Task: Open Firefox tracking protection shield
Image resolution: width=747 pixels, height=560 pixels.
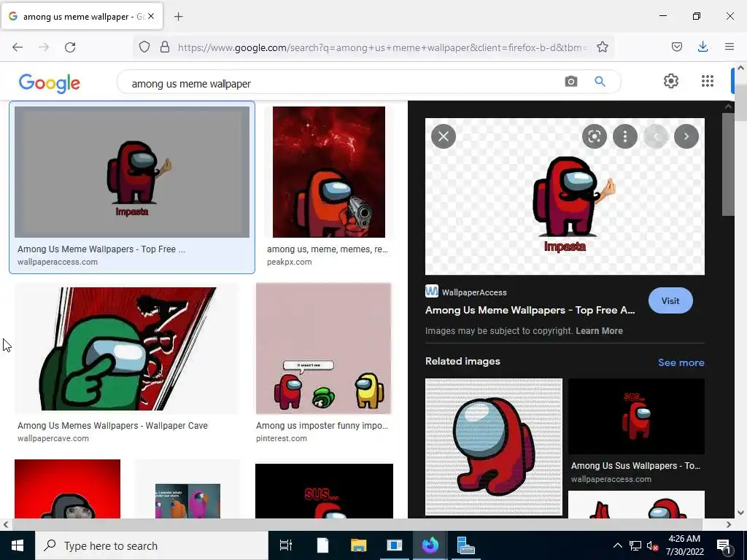Action: coord(144,47)
